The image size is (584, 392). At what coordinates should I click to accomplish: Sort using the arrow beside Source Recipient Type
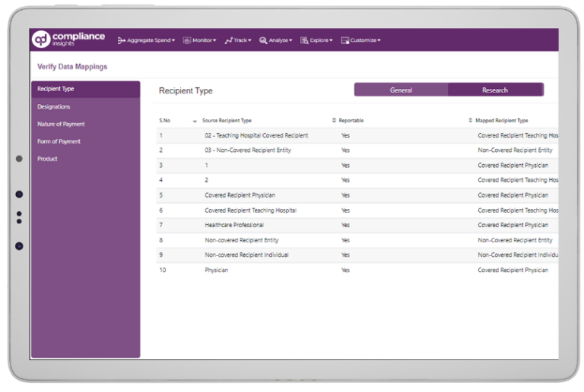pos(195,122)
